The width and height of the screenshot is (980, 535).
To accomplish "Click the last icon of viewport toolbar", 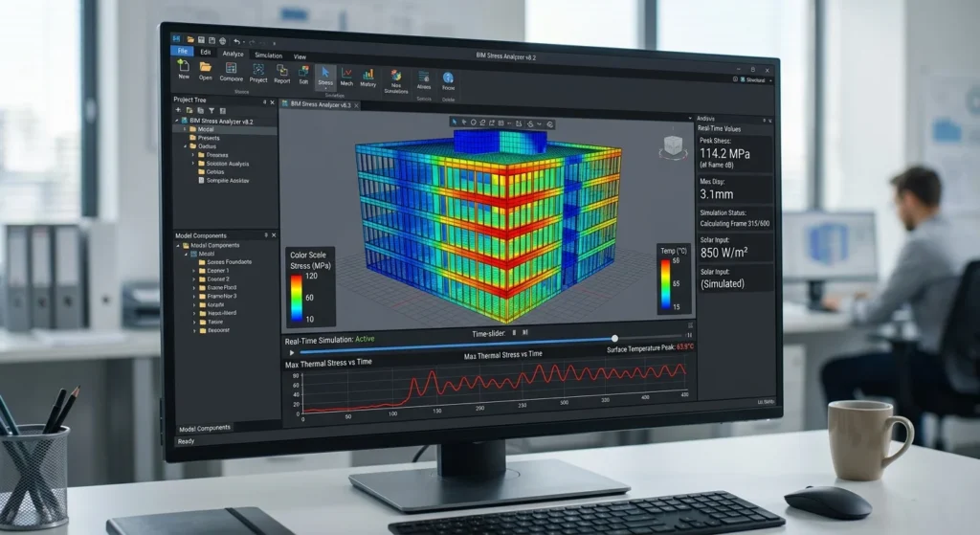I will (x=550, y=124).
